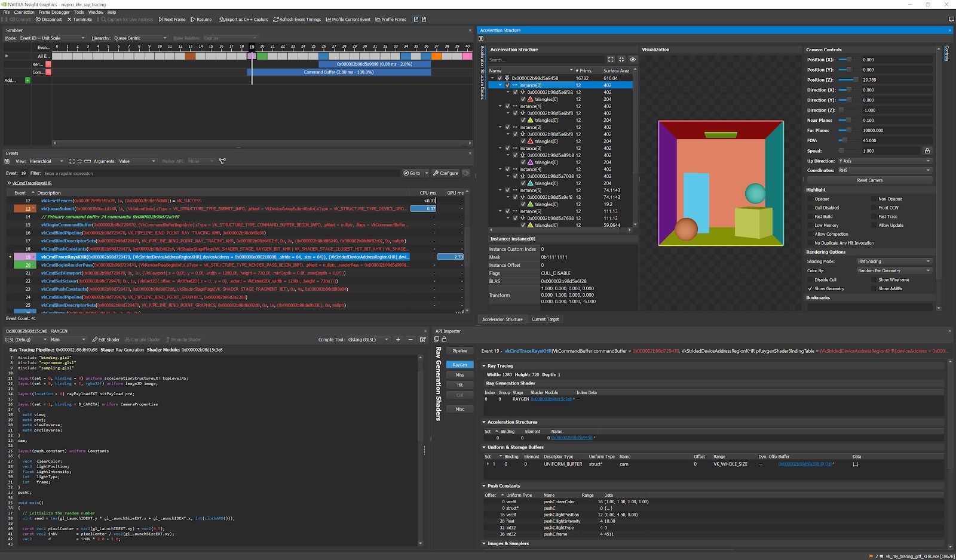Collapse the instance[2] tree node
The width and height of the screenshot is (956, 560).
pos(501,127)
